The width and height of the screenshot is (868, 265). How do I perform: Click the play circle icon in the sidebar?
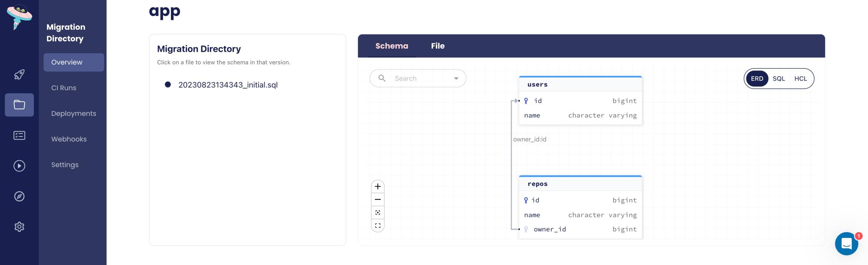coord(19,166)
